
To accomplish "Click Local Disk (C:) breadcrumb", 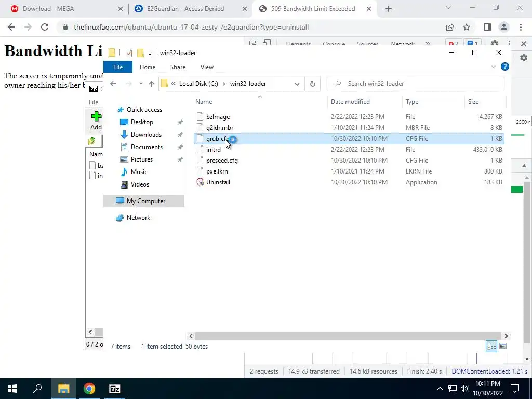I will click(x=198, y=84).
